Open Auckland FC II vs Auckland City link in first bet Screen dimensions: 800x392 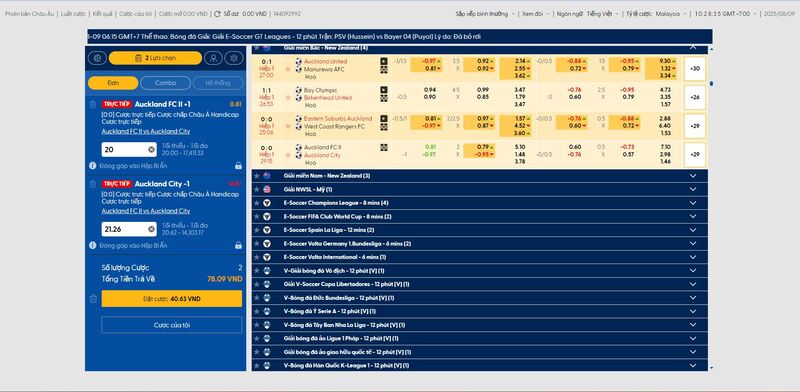(x=145, y=131)
